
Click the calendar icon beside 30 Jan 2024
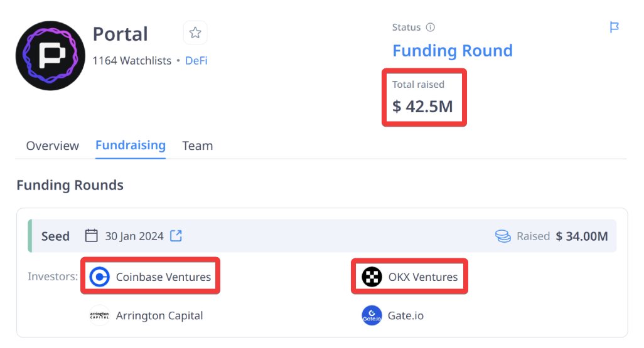pyautogui.click(x=91, y=236)
